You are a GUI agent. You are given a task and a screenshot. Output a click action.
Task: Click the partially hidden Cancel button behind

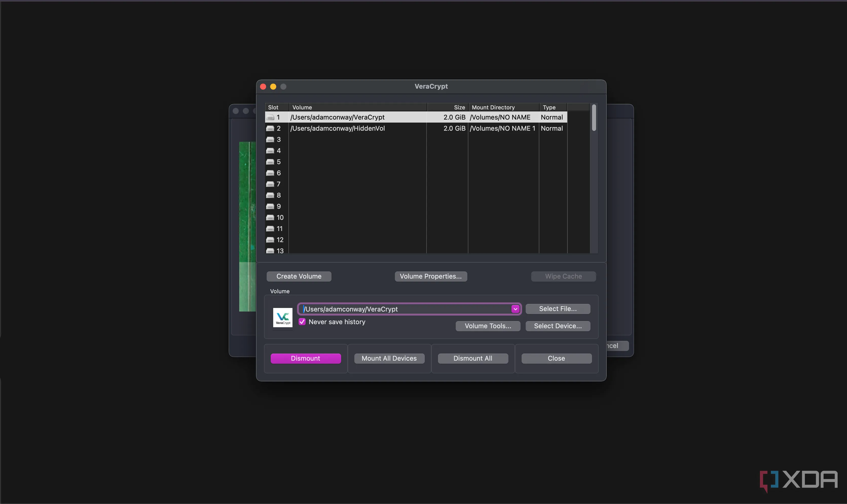tap(618, 346)
